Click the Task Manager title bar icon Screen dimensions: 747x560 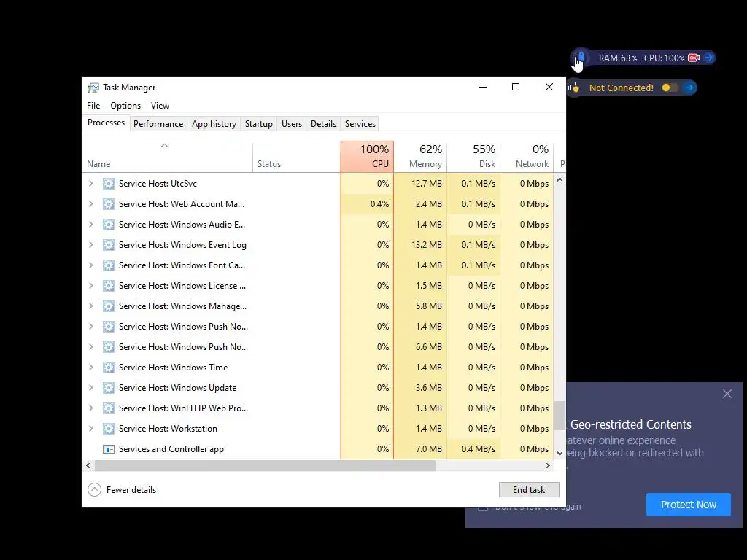93,87
